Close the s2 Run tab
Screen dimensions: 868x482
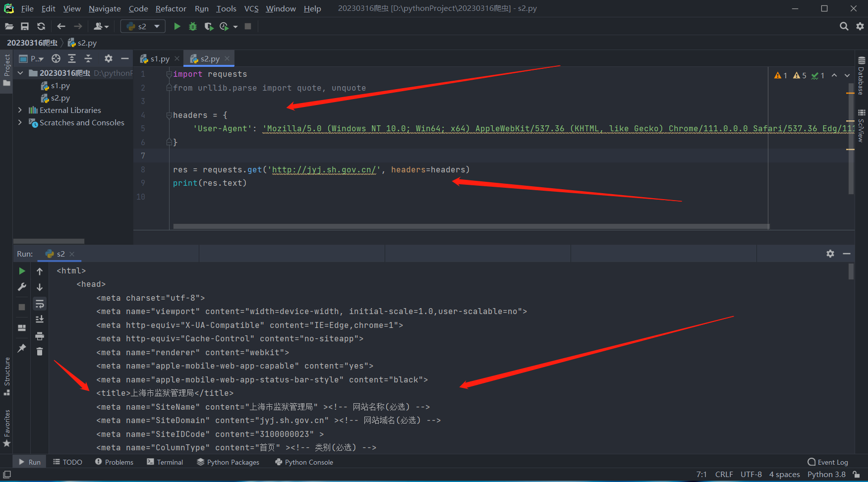coord(72,254)
